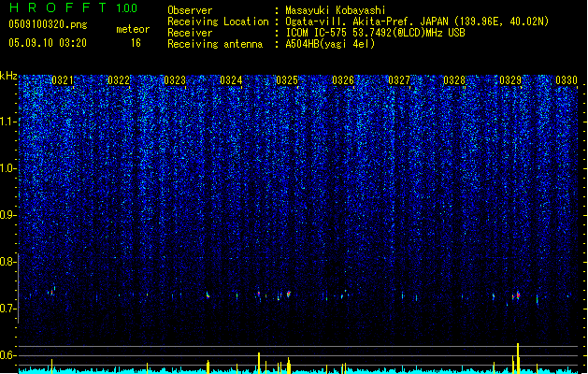
Task: Click the 0326 time marker
Action: click(x=343, y=80)
